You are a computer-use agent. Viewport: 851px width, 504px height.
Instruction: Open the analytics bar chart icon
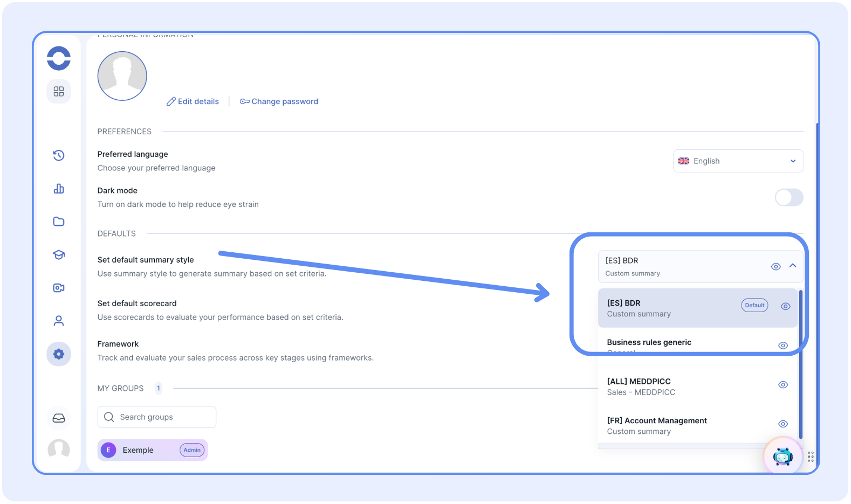click(x=59, y=189)
